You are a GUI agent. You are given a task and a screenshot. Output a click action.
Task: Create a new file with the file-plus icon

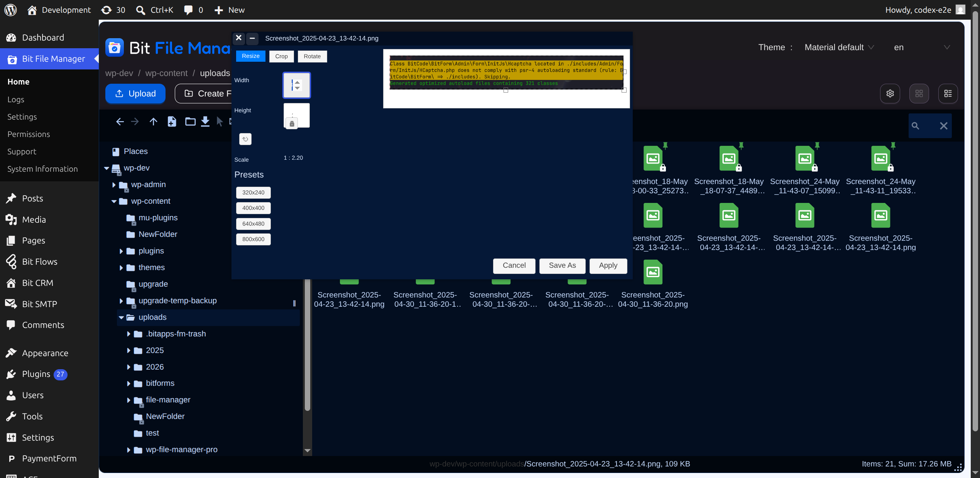[172, 122]
